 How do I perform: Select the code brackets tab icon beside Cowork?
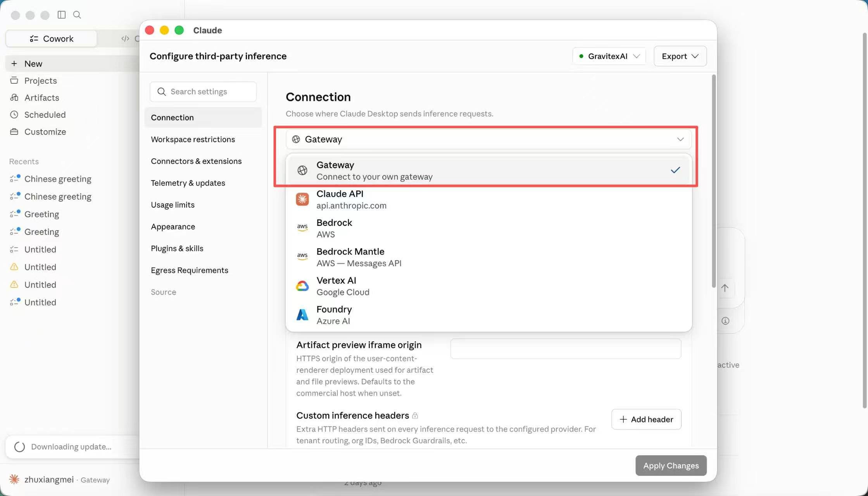point(125,38)
